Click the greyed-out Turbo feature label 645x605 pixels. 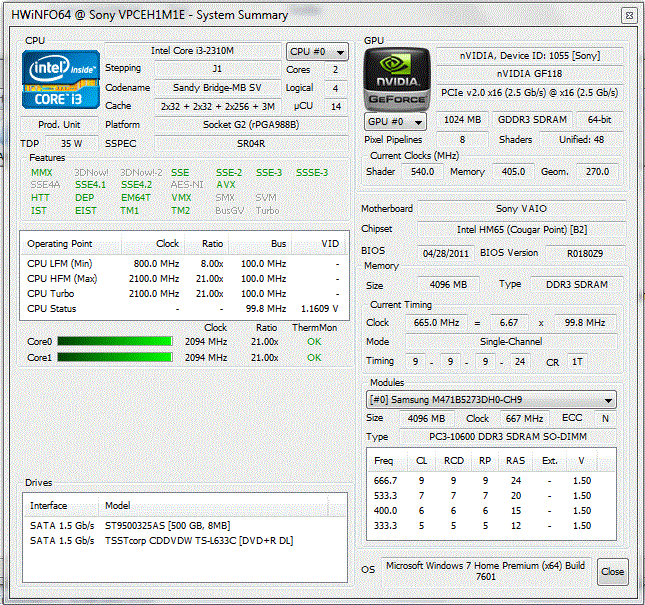tap(267, 211)
